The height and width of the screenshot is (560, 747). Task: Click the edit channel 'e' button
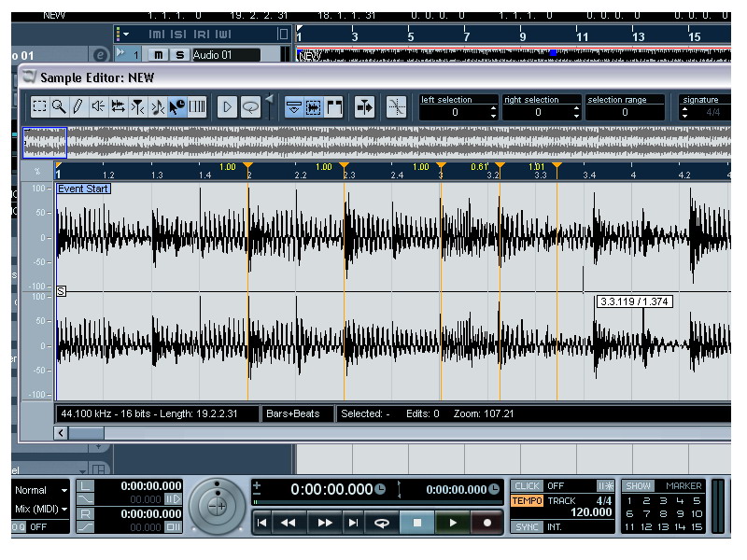101,55
